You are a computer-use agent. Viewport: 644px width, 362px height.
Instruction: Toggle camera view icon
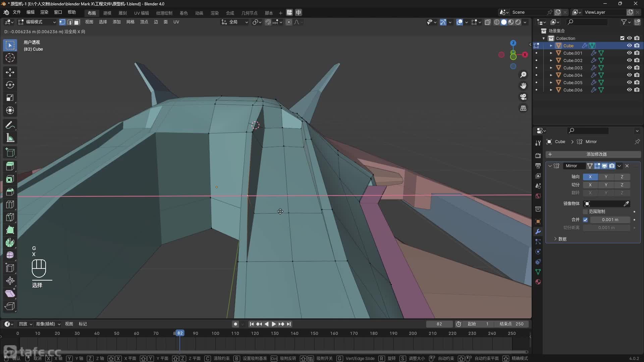tap(523, 97)
